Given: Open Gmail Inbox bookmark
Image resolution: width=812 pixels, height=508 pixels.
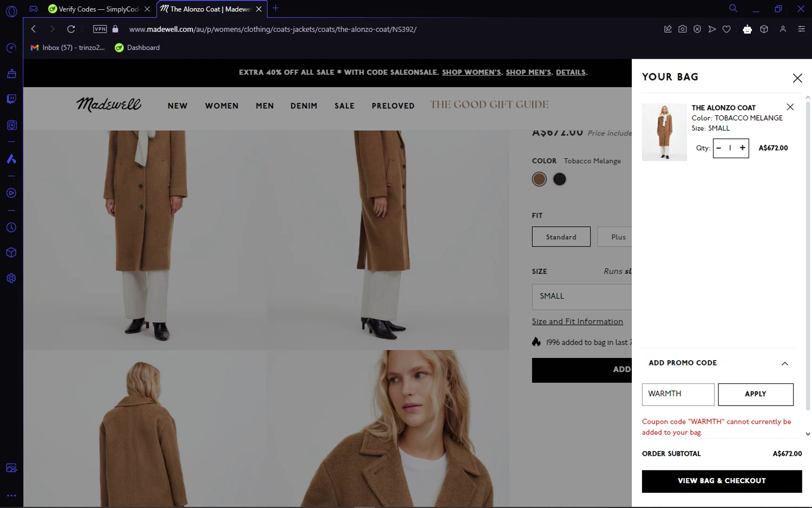Looking at the screenshot, I should point(68,48).
